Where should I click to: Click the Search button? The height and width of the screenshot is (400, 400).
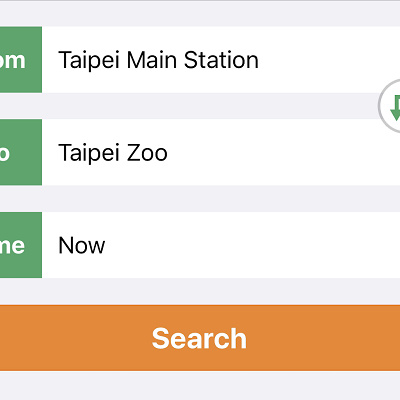coord(200,338)
